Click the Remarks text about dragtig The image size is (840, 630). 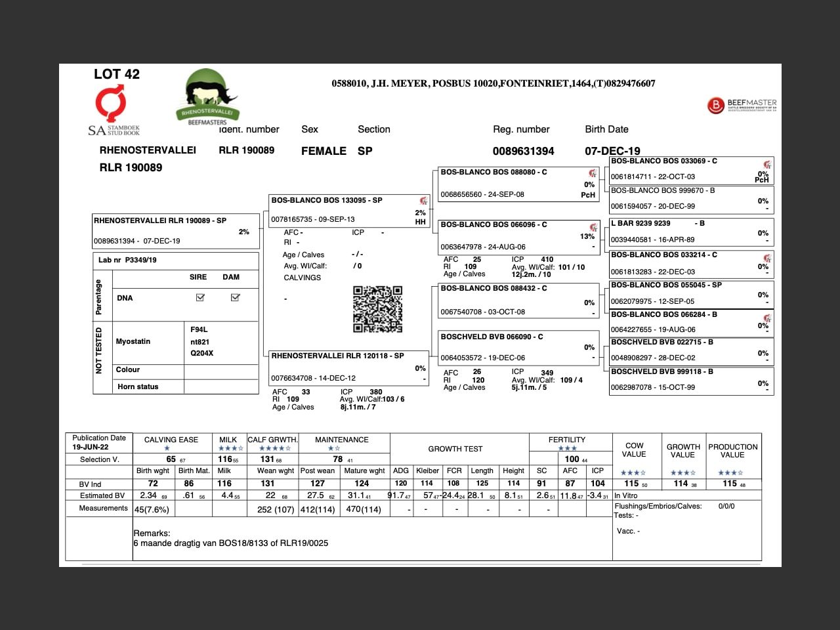click(x=230, y=543)
